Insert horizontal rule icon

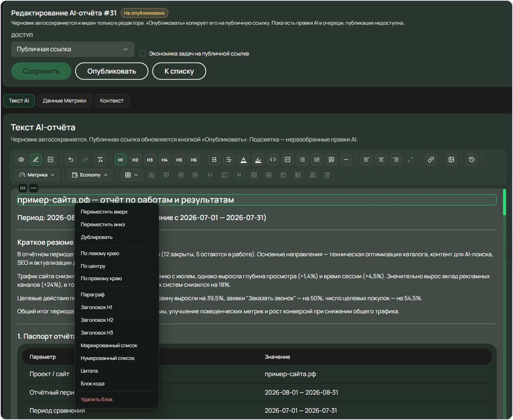pos(346,160)
